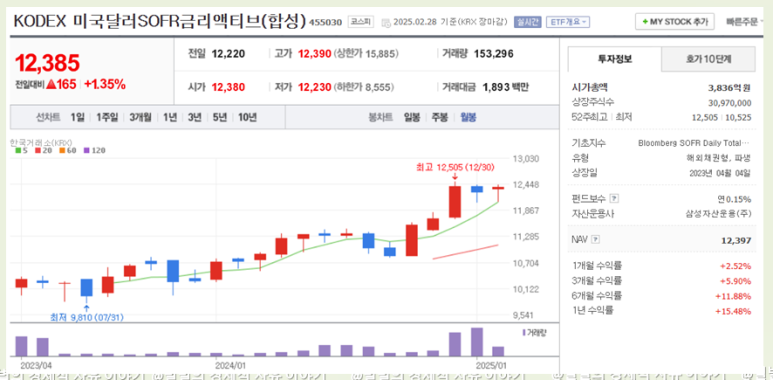Click the stock code 455030

click(x=325, y=23)
